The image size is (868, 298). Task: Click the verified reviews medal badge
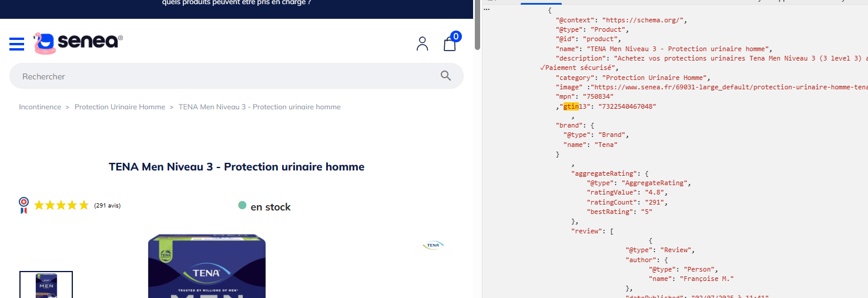[24, 205]
